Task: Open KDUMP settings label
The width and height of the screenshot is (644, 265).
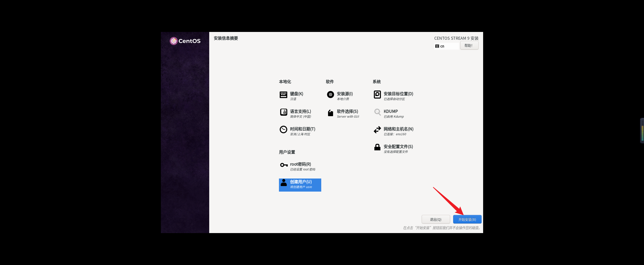Action: click(390, 111)
